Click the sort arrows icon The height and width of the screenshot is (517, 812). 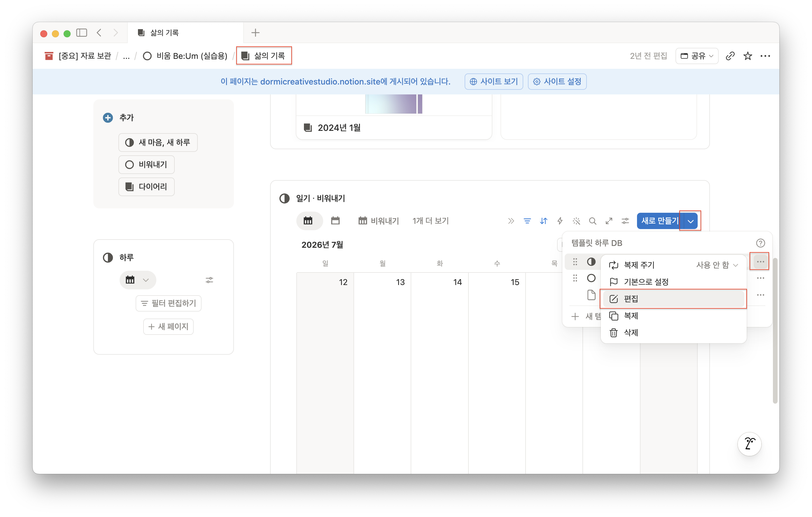pos(544,221)
